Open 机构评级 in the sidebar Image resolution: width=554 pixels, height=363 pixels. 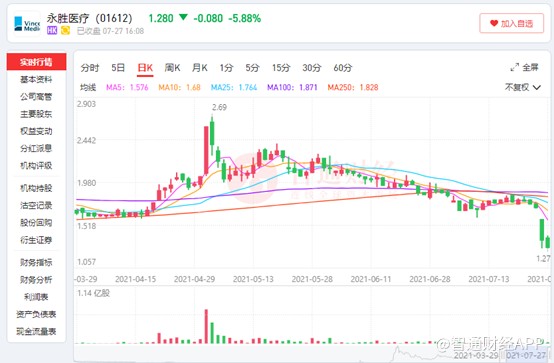point(36,165)
